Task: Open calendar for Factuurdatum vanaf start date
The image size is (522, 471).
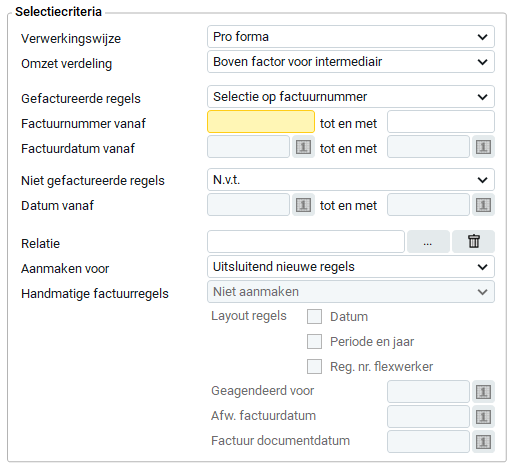Action: 303,147
